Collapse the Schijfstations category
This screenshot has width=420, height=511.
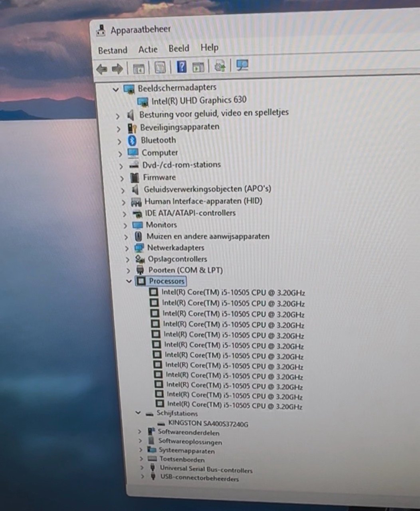pos(138,413)
